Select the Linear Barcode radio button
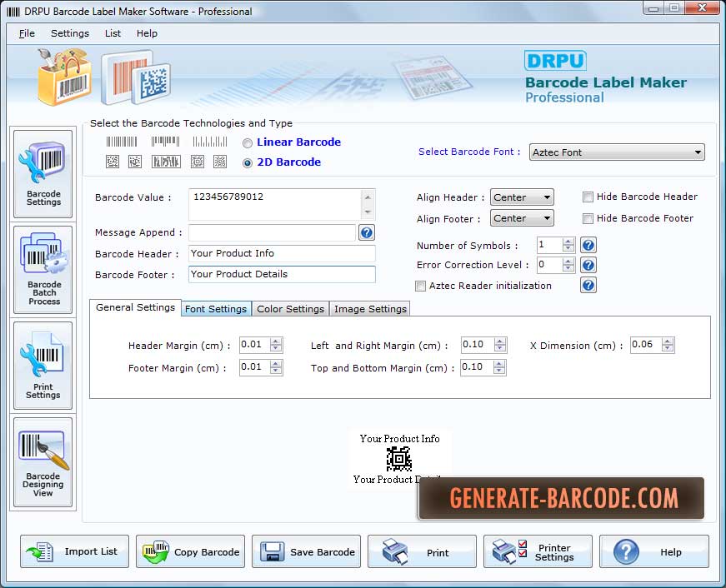 point(248,143)
